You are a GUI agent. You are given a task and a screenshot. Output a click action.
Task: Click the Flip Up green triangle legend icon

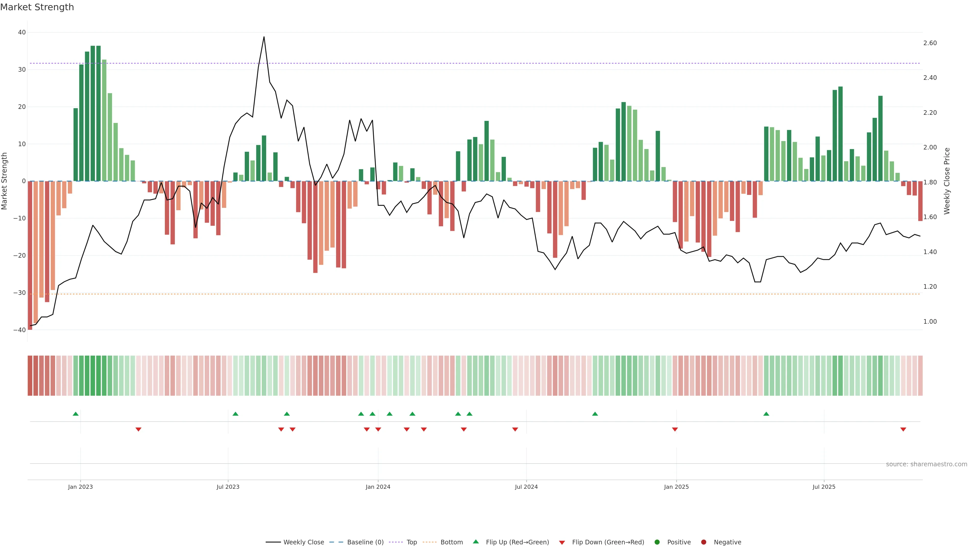(475, 542)
